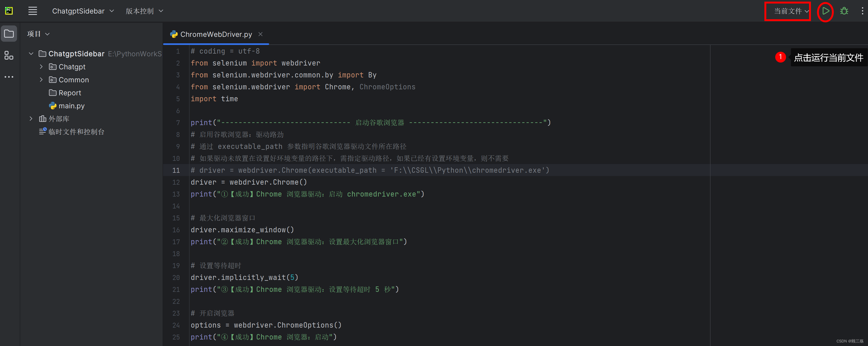The image size is (868, 346).
Task: Select the Chatgpt folder row
Action: [x=67, y=67]
